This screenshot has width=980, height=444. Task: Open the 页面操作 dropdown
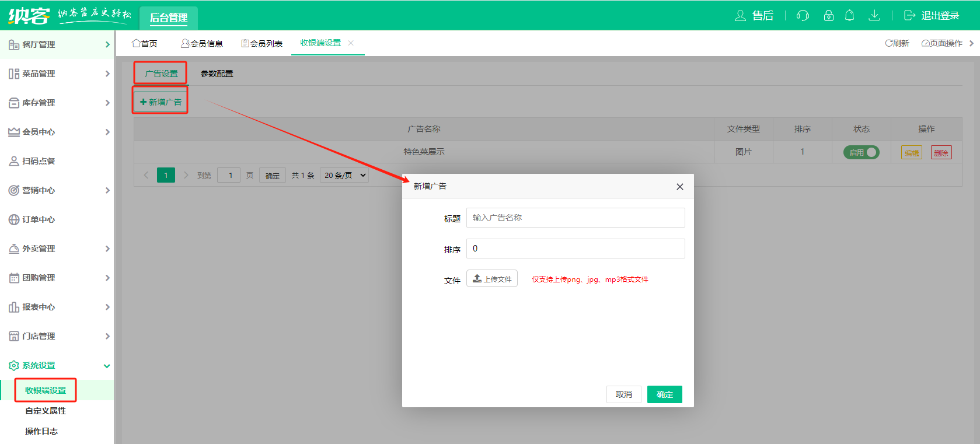[947, 43]
